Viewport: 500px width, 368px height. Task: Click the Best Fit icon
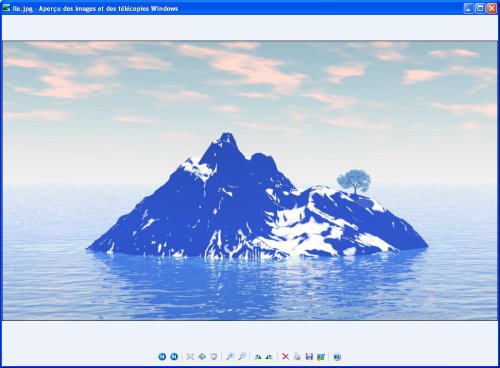point(190,357)
